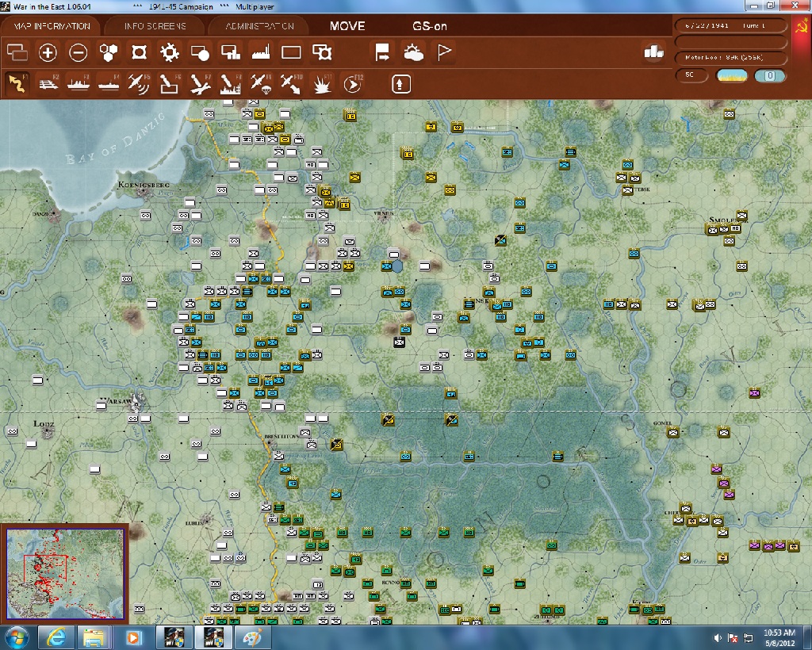
Task: Click the boxed up-arrow toolbar icon
Action: pyautogui.click(x=400, y=84)
